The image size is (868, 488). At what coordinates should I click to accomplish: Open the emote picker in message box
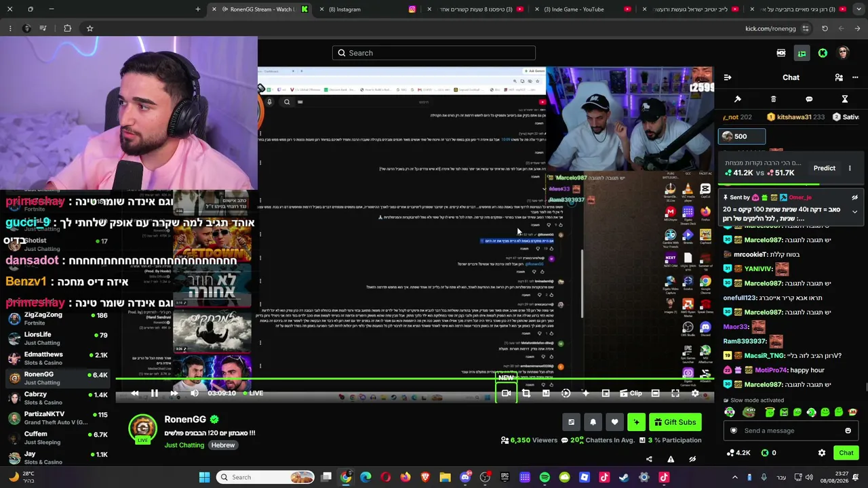click(x=848, y=431)
